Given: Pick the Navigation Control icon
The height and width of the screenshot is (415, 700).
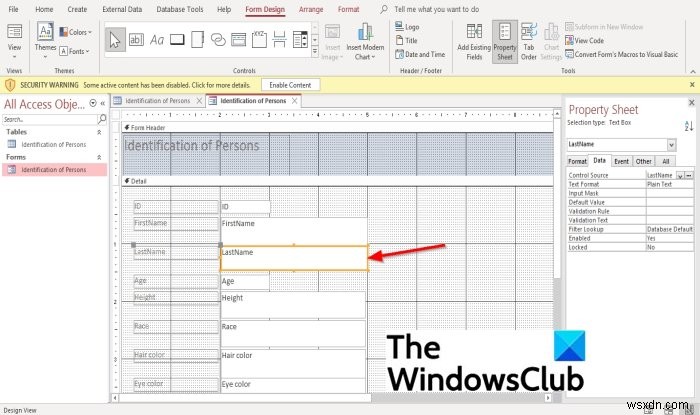Looking at the screenshot, I should 238,40.
